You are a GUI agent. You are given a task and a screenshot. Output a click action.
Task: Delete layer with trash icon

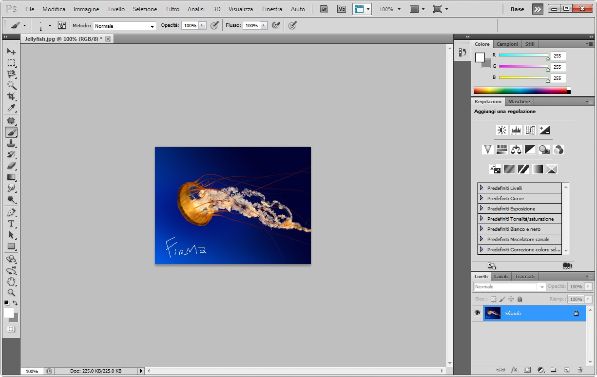[580, 370]
